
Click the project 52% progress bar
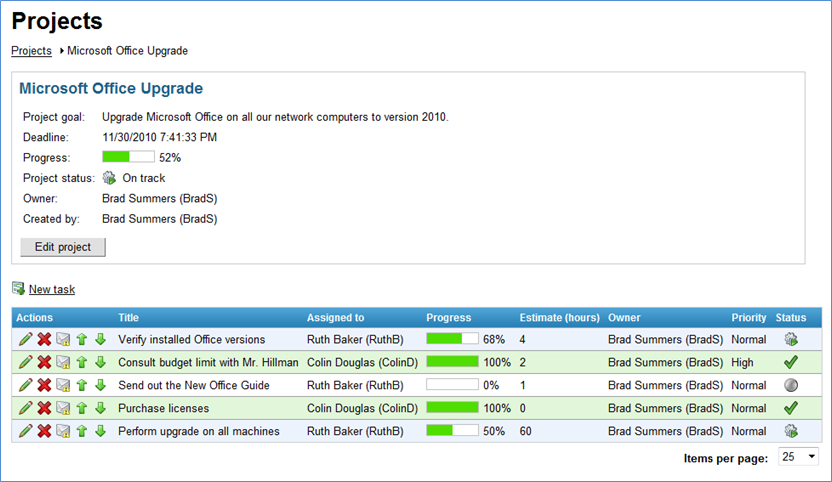[128, 157]
